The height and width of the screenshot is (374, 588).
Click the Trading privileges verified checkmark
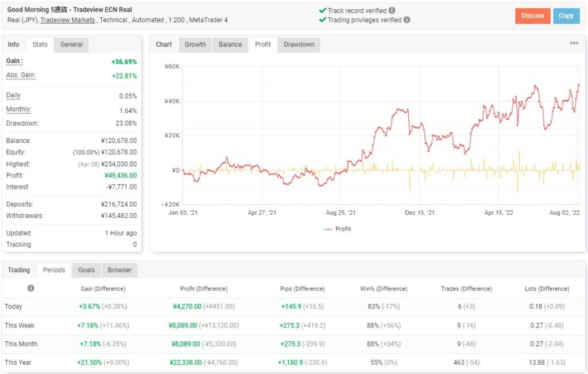322,20
